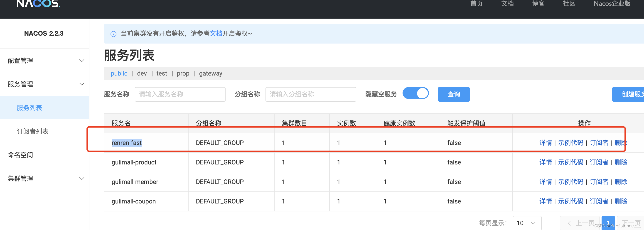View 详情 for gulimall-member
Screen dimensions: 644x230
(546, 182)
